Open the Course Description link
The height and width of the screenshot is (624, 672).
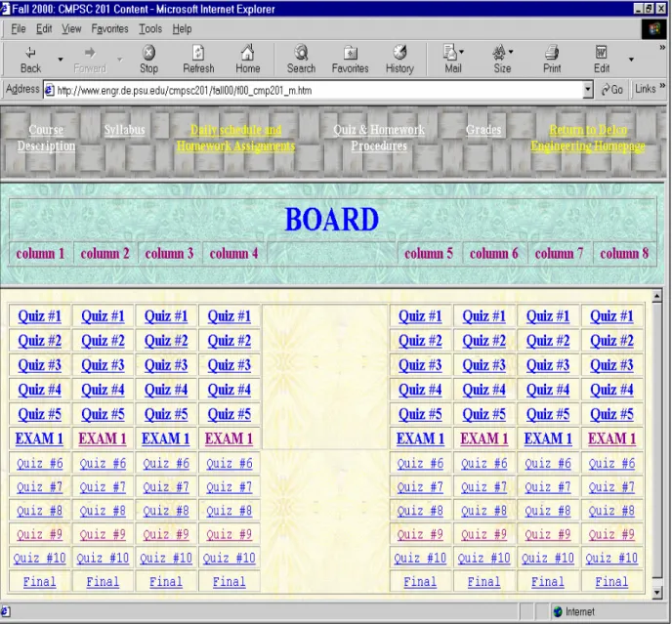click(x=46, y=138)
